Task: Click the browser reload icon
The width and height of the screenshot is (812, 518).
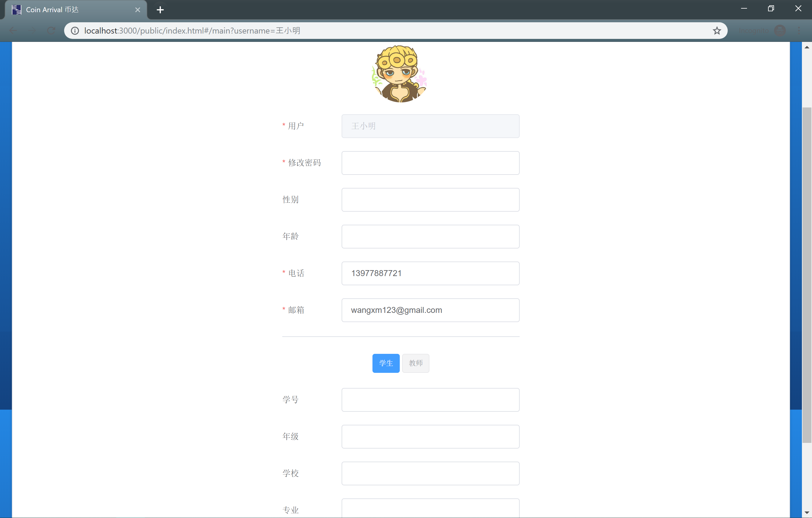Action: pos(51,31)
